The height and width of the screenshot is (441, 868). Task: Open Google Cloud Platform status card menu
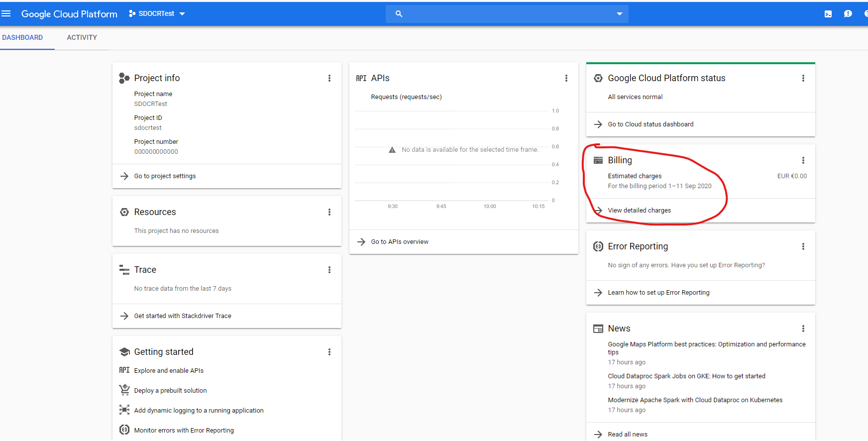click(x=803, y=78)
